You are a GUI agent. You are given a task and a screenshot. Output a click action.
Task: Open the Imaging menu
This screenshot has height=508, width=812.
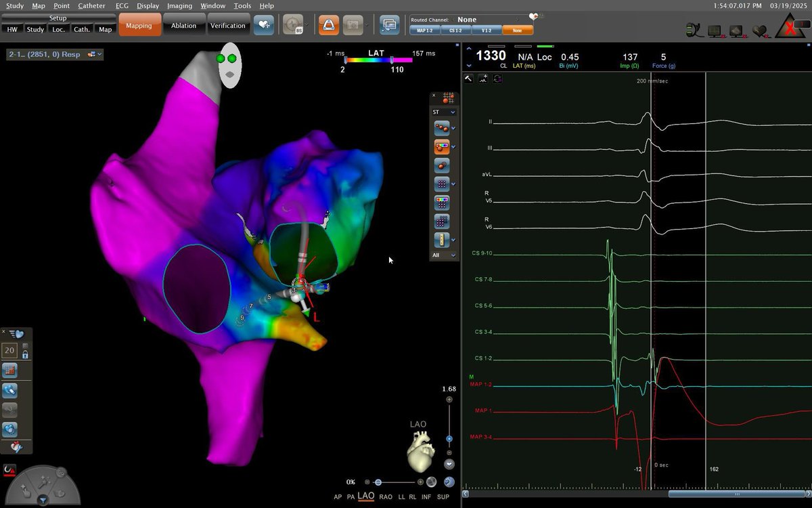[x=179, y=5]
